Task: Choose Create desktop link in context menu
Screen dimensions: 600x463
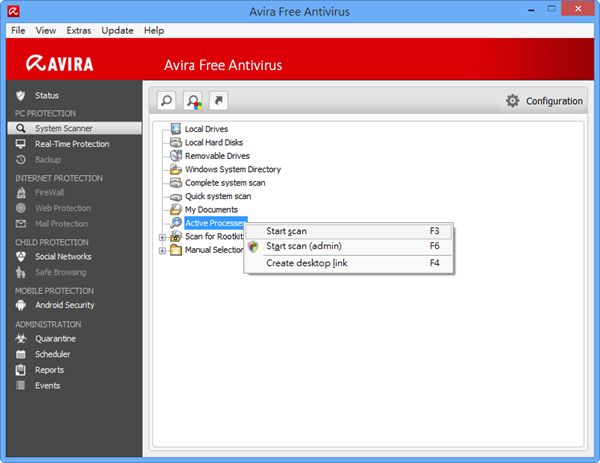Action: pos(306,263)
